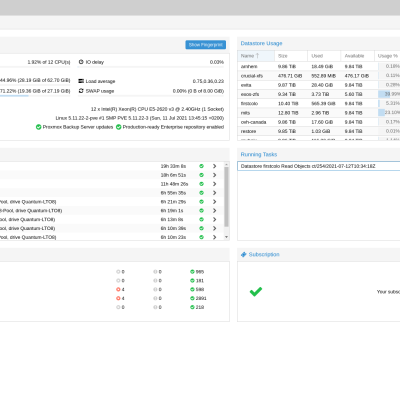Click the task list scrollbar down arrow
This screenshot has height=400, width=400.
point(226,237)
